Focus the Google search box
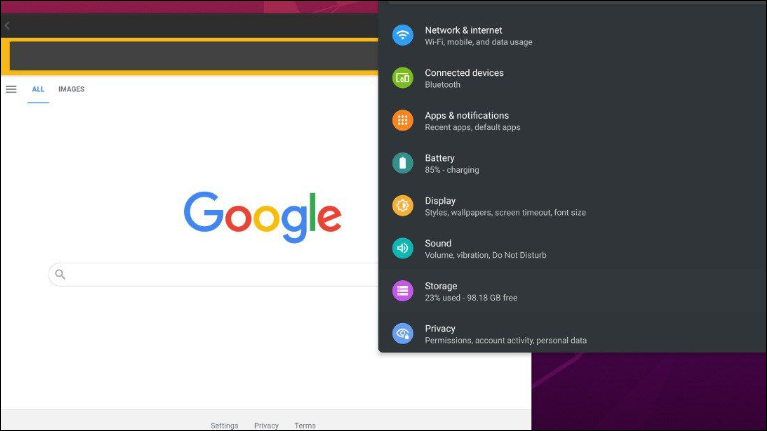 coord(214,274)
